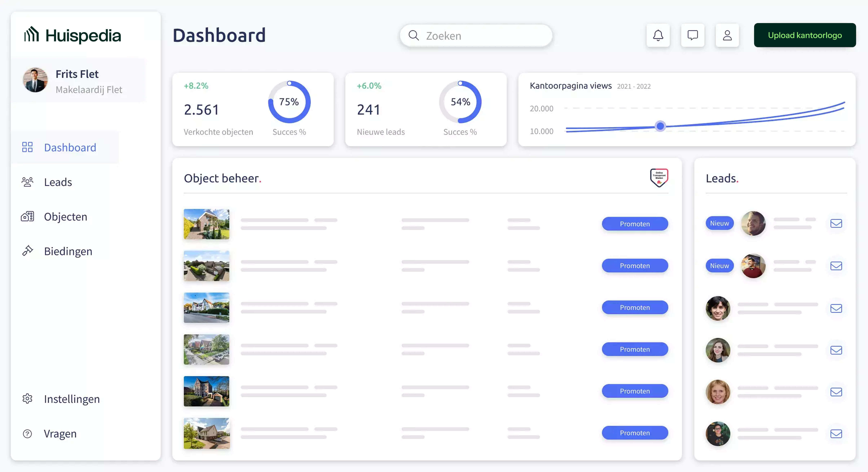This screenshot has width=868, height=472.
Task: Open Vragen menu item
Action: [x=60, y=434]
